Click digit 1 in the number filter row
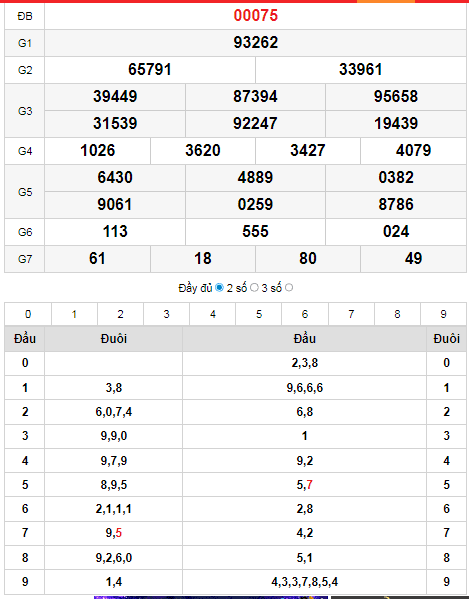 coord(74,314)
